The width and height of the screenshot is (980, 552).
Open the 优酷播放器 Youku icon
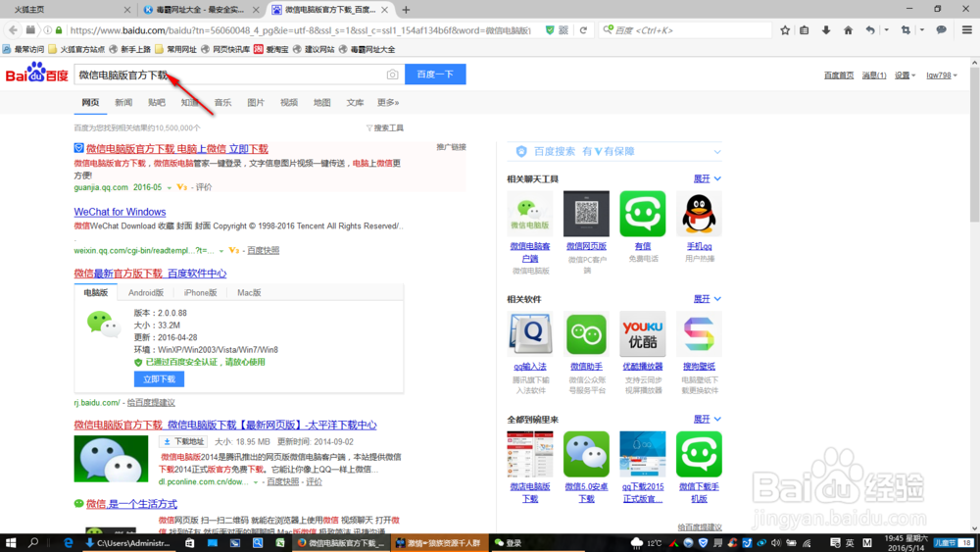click(x=643, y=333)
